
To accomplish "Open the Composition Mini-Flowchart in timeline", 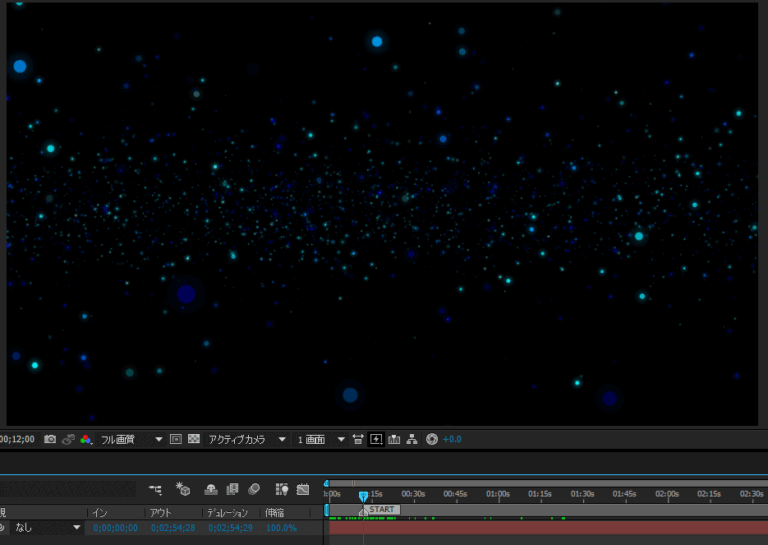I will (x=155, y=489).
